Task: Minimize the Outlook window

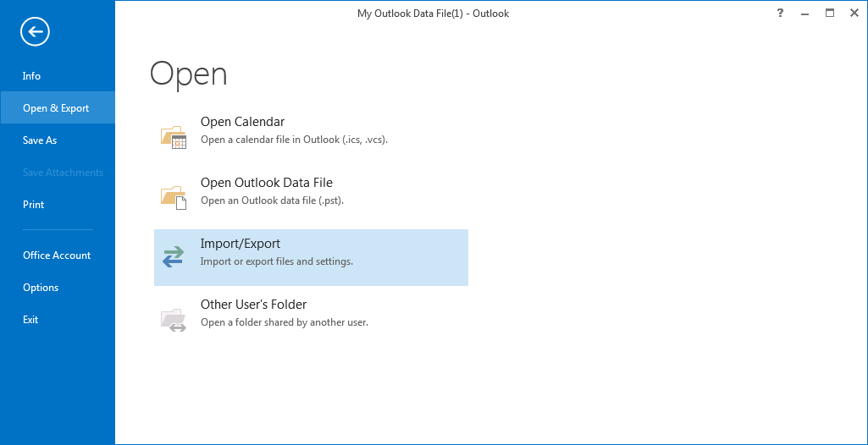Action: point(804,14)
